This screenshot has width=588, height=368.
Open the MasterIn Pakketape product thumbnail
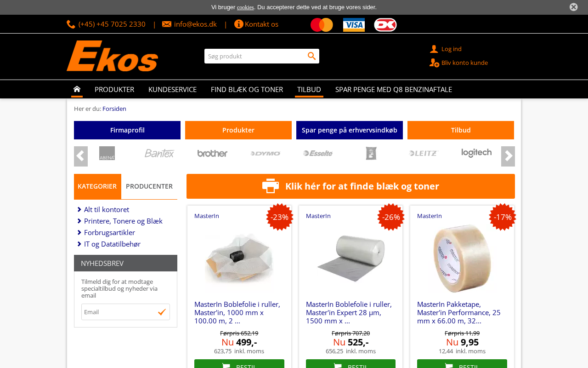(x=462, y=258)
